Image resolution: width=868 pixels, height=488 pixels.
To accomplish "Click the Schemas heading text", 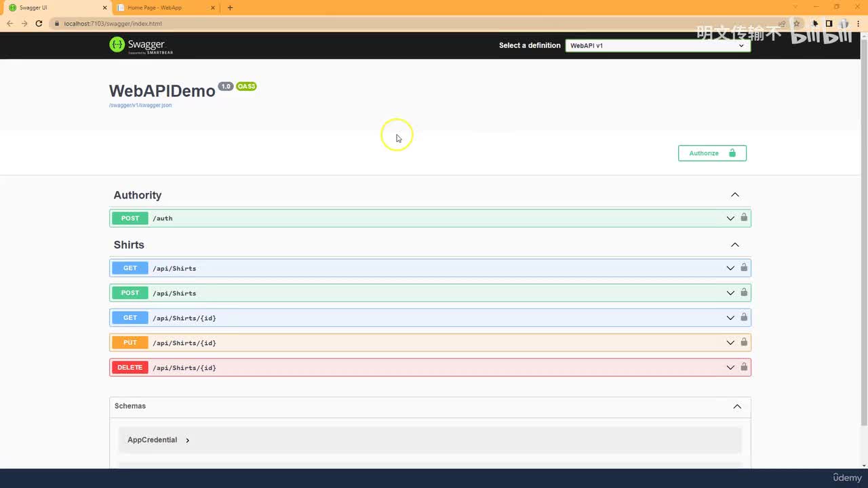I will point(130,406).
